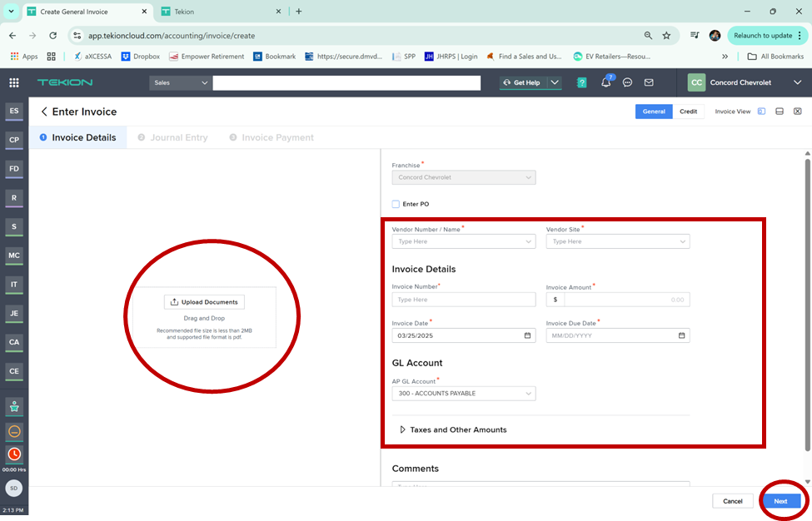This screenshot has width=812, height=521.
Task: Open the Vendor Number / Name dropdown
Action: (x=464, y=241)
